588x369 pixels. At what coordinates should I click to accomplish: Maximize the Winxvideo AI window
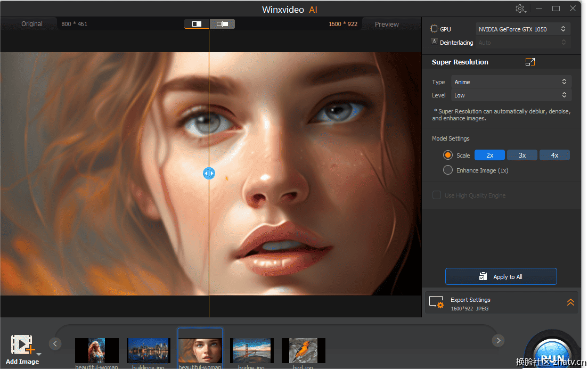[x=556, y=9]
